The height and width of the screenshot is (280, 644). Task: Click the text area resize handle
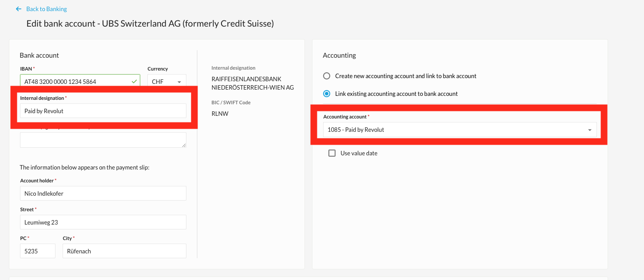184,145
